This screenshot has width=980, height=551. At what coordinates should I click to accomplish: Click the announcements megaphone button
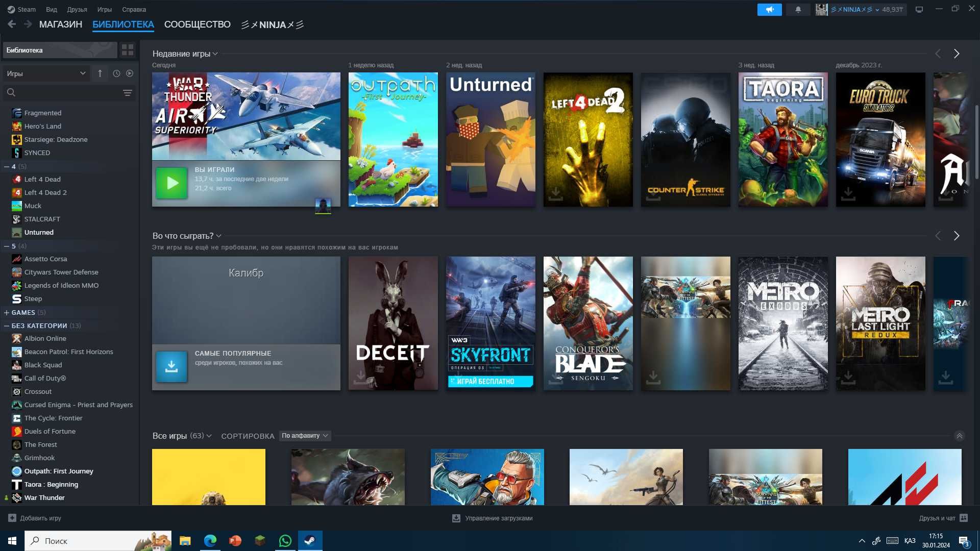pos(769,9)
